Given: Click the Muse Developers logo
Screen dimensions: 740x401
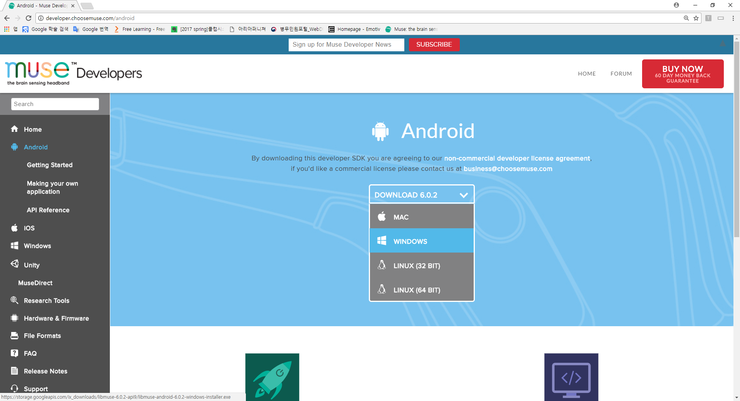Looking at the screenshot, I should coord(73,73).
